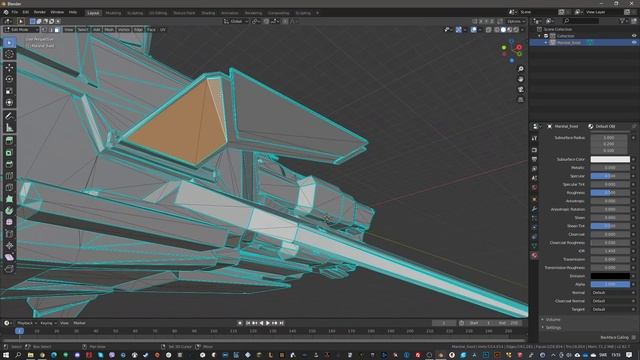Viewport: 640px width, 360px height.
Task: Select the Inset Faces tool
Action: [x=9, y=153]
